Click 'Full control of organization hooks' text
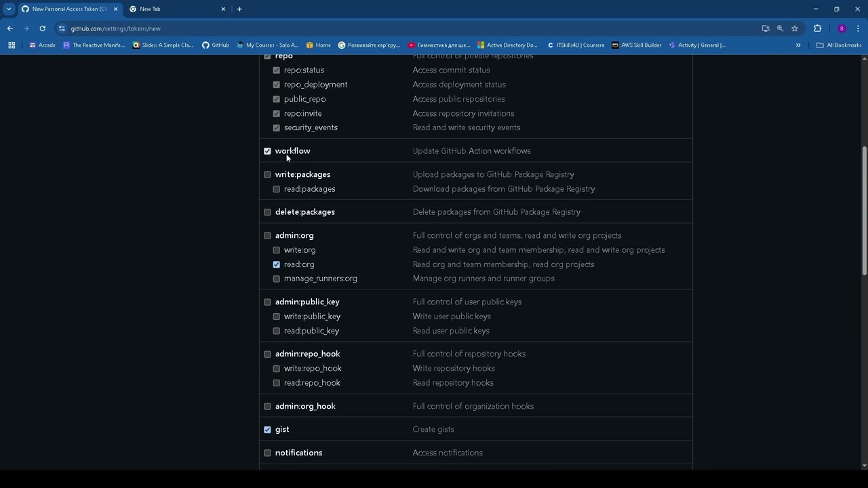 [x=473, y=406]
